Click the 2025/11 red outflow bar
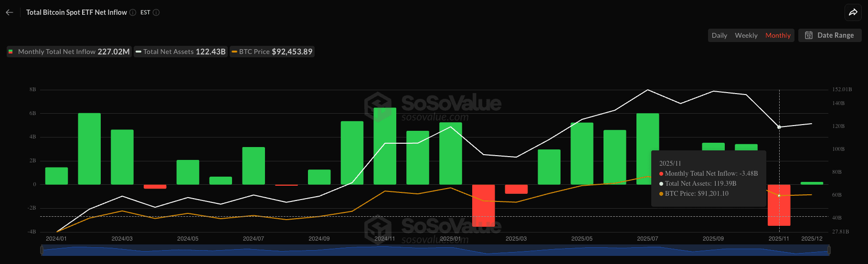Screen dimensions: 868x264 point(779,205)
